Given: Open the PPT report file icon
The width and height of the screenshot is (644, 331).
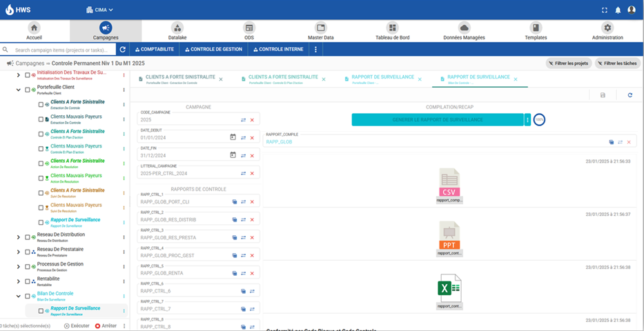Looking at the screenshot, I should [449, 236].
